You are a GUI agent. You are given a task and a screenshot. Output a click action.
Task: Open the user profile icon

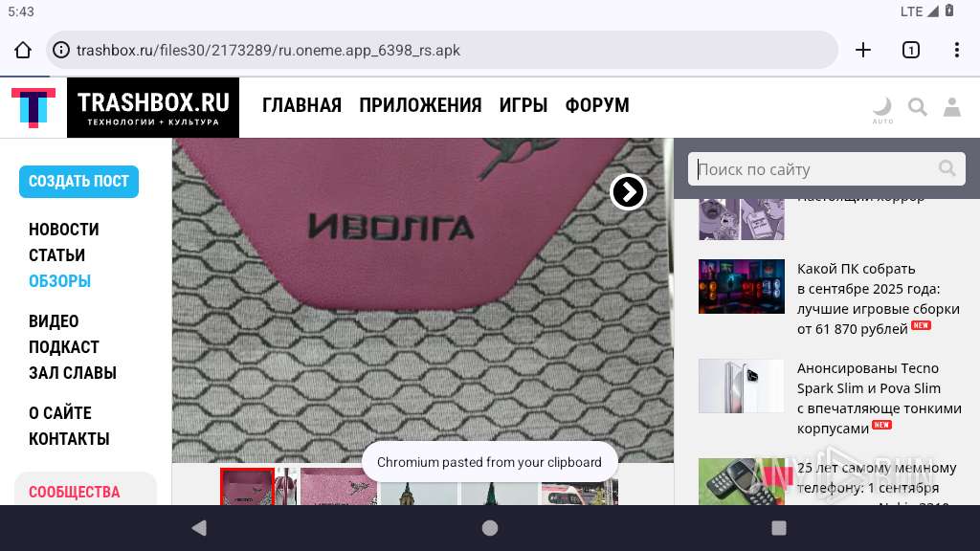pyautogui.click(x=952, y=107)
